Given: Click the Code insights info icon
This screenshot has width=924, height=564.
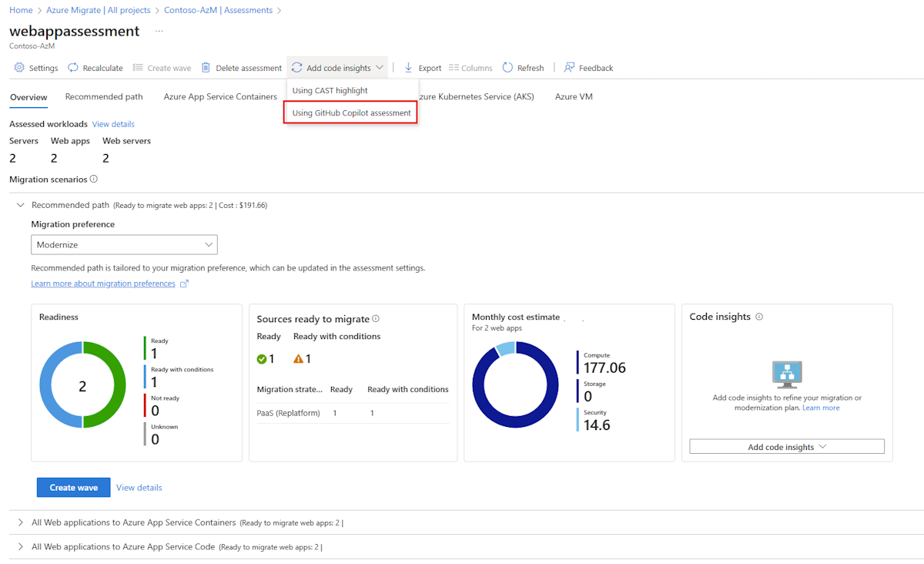Looking at the screenshot, I should pyautogui.click(x=759, y=317).
